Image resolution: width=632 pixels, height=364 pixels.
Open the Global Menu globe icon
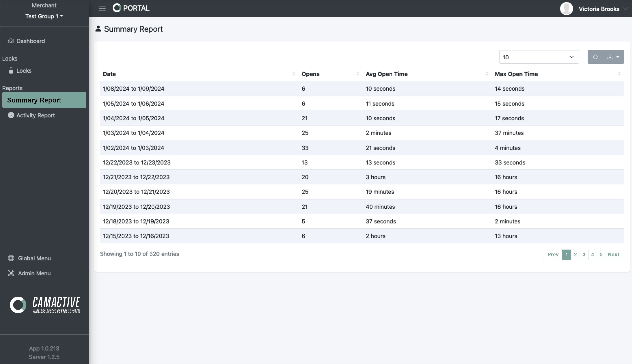pyautogui.click(x=11, y=258)
